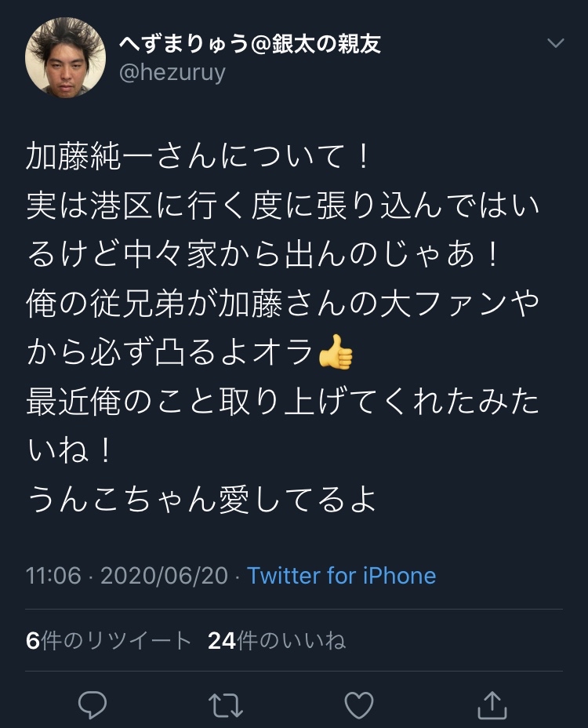Like the tweet with the heart icon

[x=359, y=704]
